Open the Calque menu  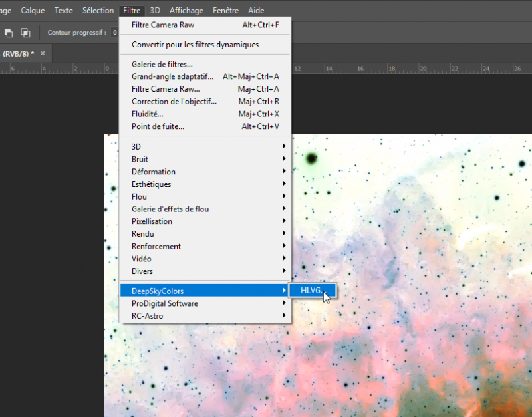pyautogui.click(x=33, y=11)
